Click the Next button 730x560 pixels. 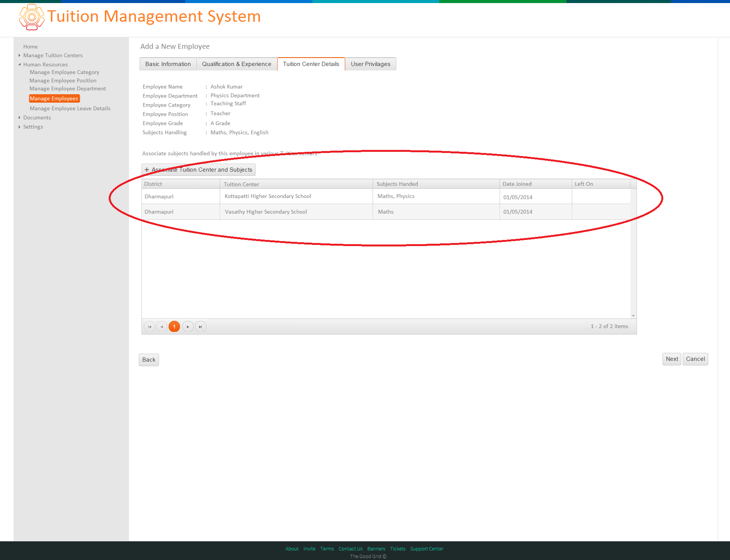(672, 359)
